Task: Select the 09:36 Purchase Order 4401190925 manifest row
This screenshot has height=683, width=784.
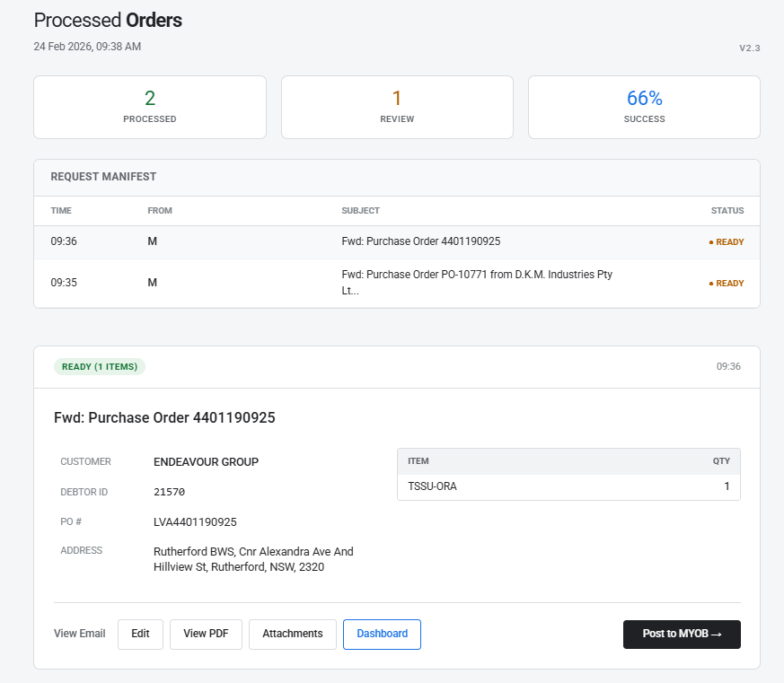Action: [x=396, y=241]
